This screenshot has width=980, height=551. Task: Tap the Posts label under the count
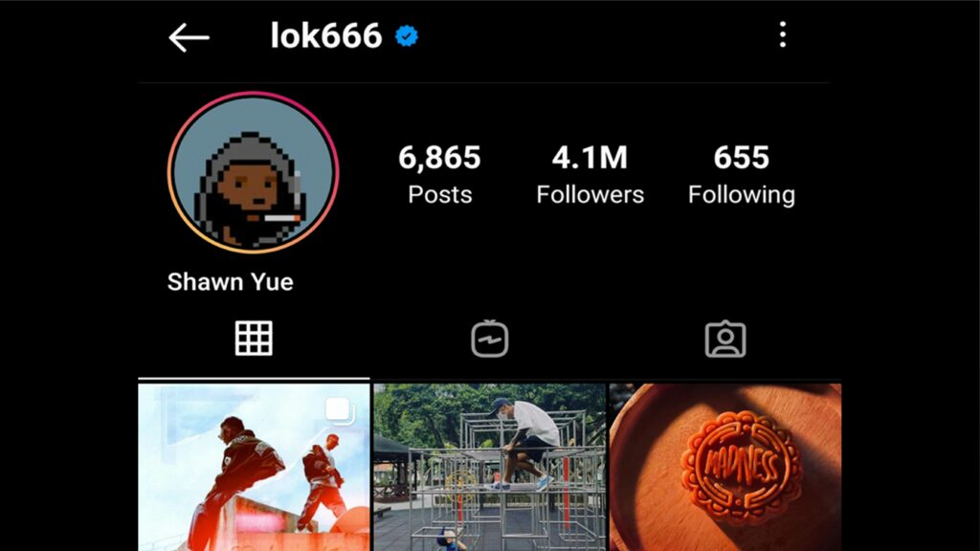tap(440, 195)
